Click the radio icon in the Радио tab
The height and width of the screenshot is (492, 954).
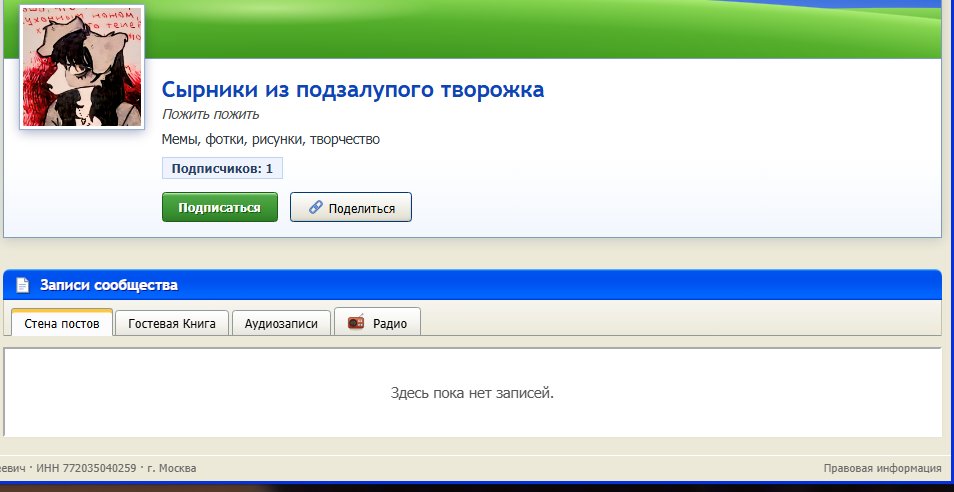coord(356,322)
